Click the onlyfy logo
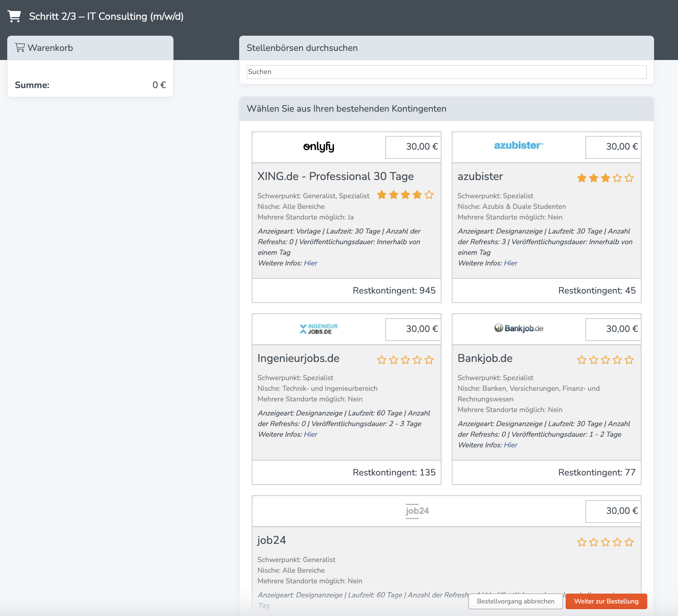 (x=319, y=147)
